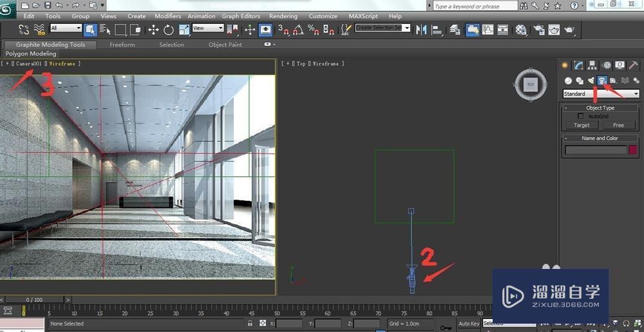Create a Target camera
Viewport: 644px width, 332px height.
[x=582, y=125]
